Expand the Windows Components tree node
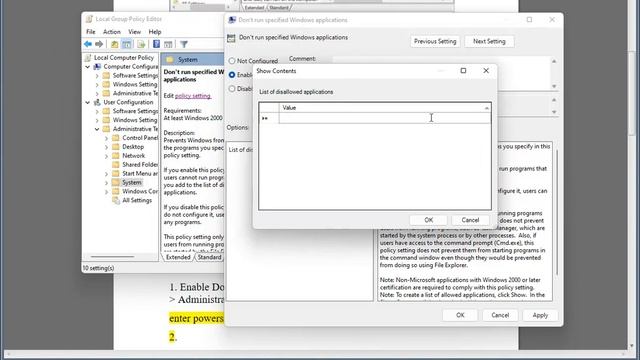 pyautogui.click(x=107, y=191)
